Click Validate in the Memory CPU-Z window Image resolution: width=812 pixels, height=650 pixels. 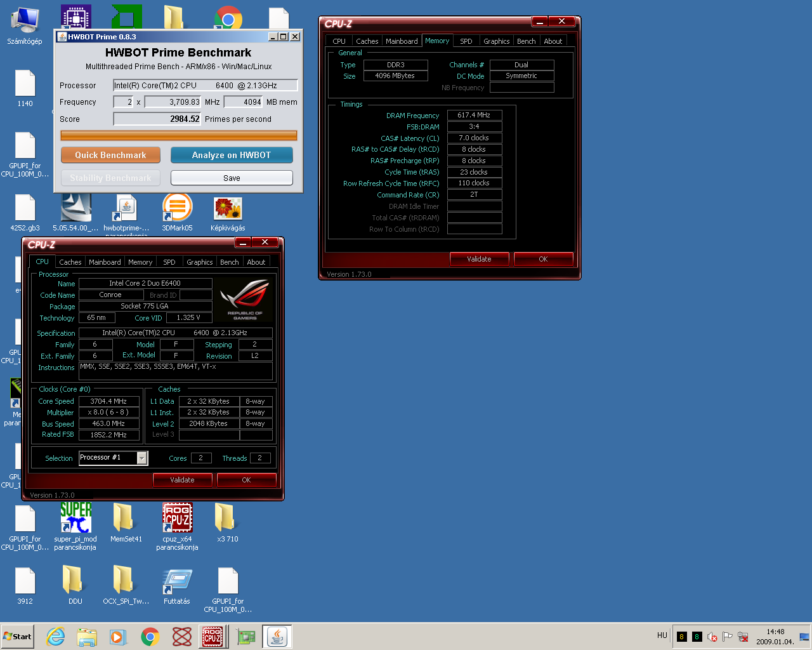pos(479,259)
